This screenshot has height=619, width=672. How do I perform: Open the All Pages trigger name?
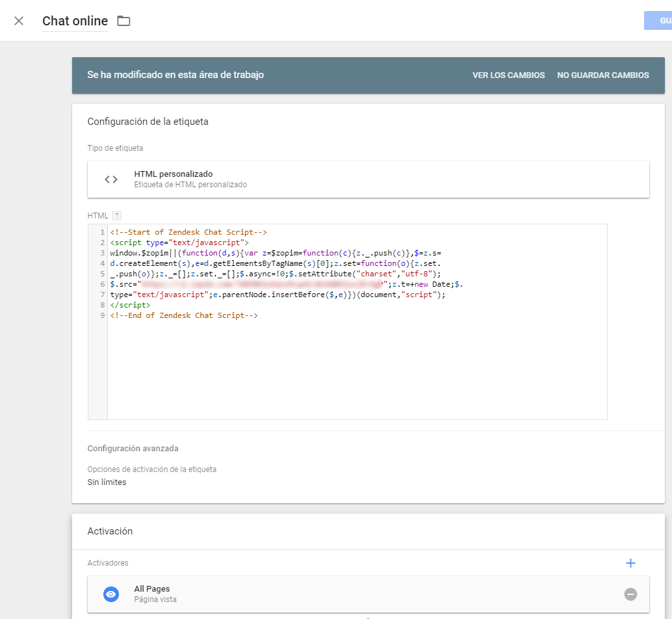(151, 589)
